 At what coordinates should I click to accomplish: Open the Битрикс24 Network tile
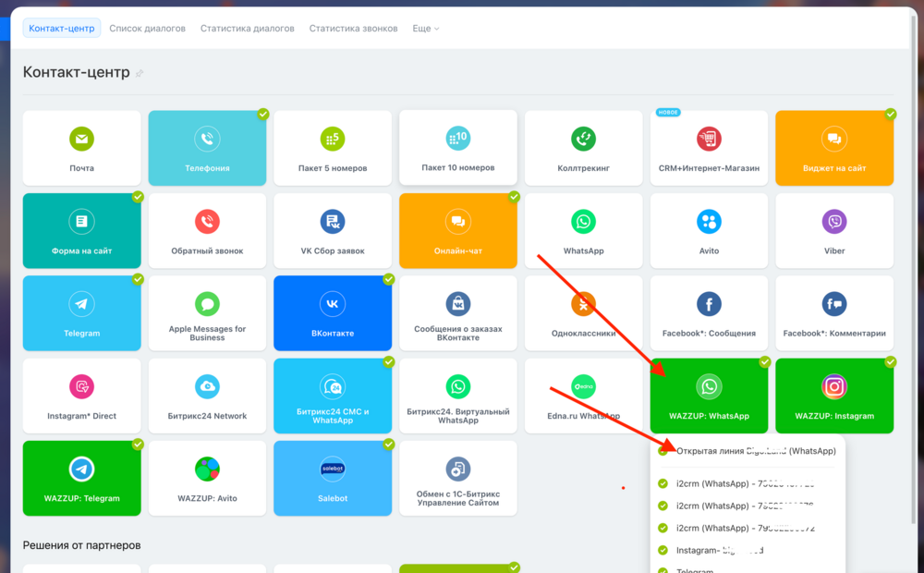[207, 396]
